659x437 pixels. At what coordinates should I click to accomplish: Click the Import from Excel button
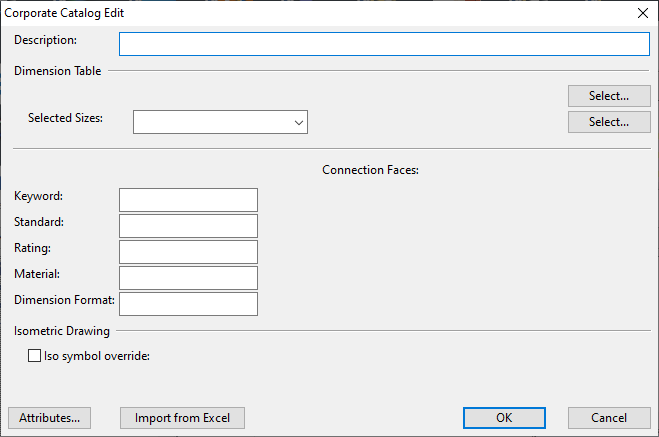182,418
